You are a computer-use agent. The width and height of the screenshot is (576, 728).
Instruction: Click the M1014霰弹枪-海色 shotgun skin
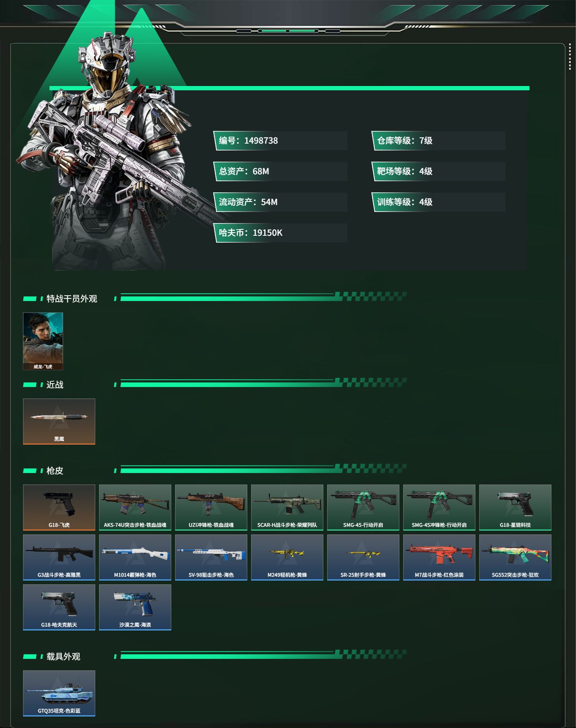coord(135,558)
